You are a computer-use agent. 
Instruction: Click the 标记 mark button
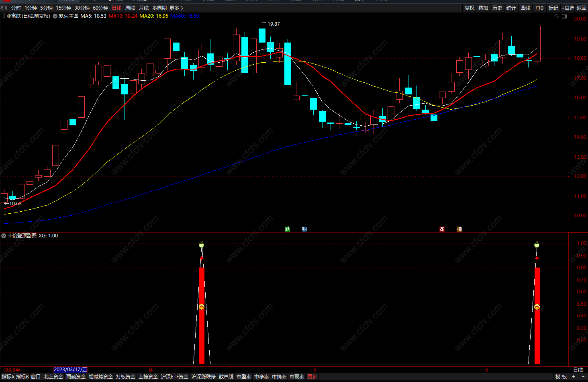553,8
